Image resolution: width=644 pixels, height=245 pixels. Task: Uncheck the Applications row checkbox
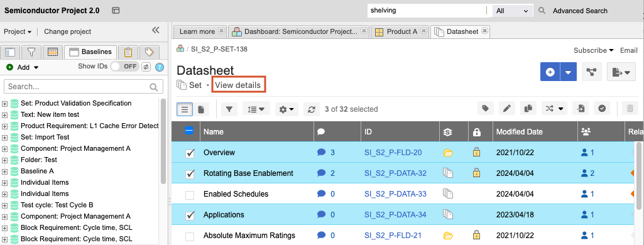(190, 215)
